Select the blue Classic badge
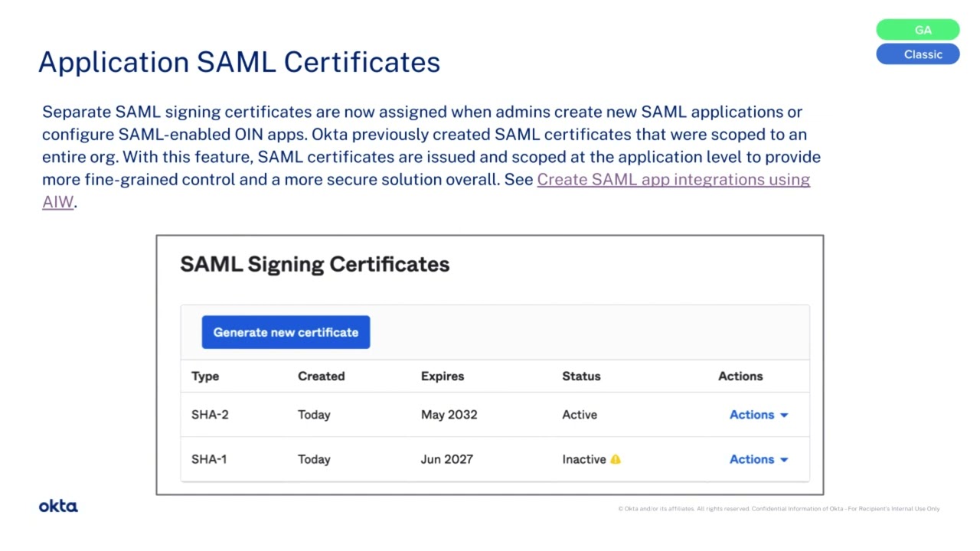The width and height of the screenshot is (980, 551). pos(918,54)
